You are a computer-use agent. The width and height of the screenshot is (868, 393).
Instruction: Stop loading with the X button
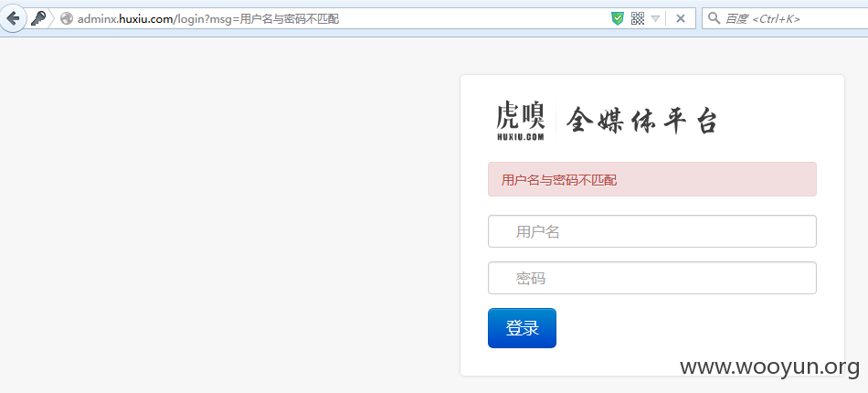pos(681,19)
